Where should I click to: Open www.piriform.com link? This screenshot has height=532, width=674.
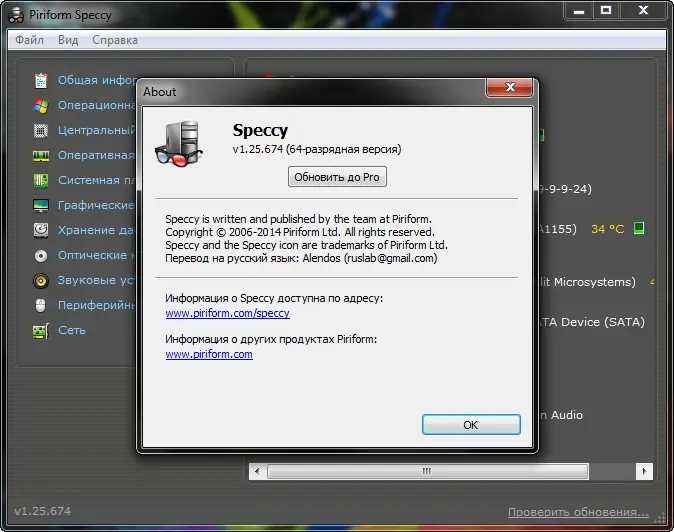209,354
